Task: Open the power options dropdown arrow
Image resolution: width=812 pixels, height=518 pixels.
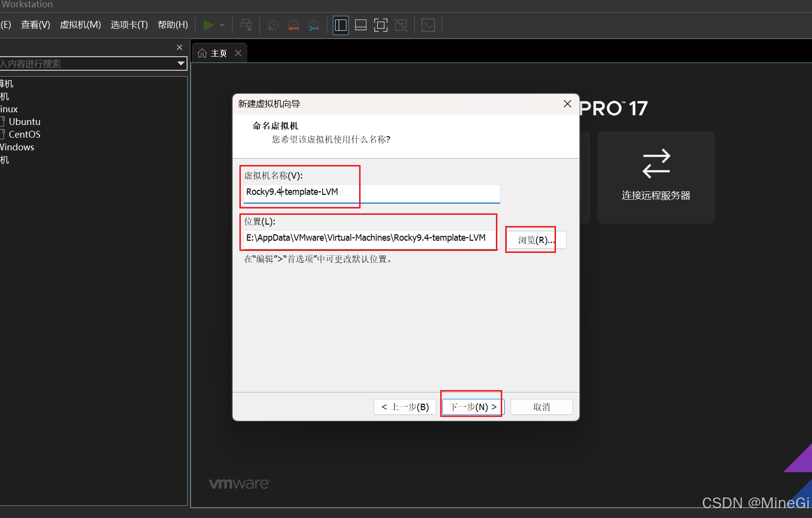Action: (222, 25)
